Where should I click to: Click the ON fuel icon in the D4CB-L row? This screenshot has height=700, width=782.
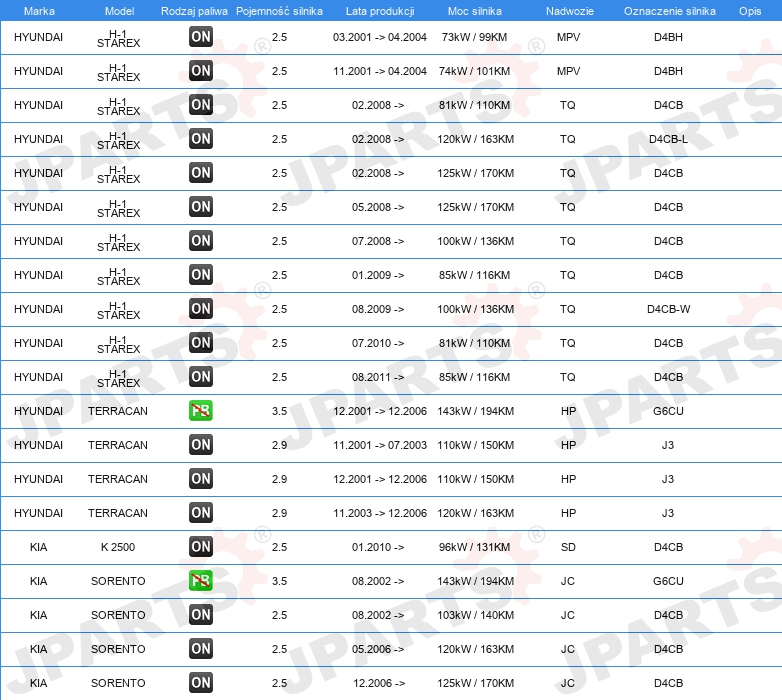(201, 139)
